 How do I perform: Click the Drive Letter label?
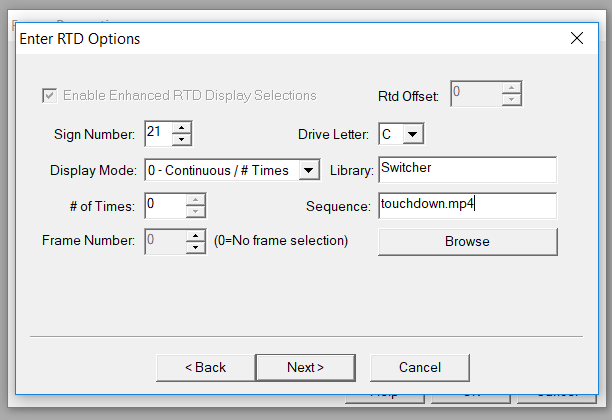[x=333, y=134]
